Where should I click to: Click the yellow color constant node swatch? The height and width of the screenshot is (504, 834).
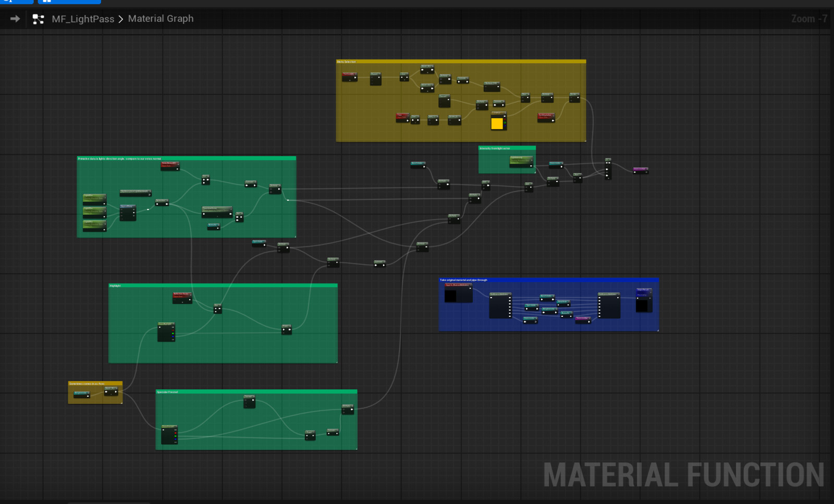(x=497, y=124)
